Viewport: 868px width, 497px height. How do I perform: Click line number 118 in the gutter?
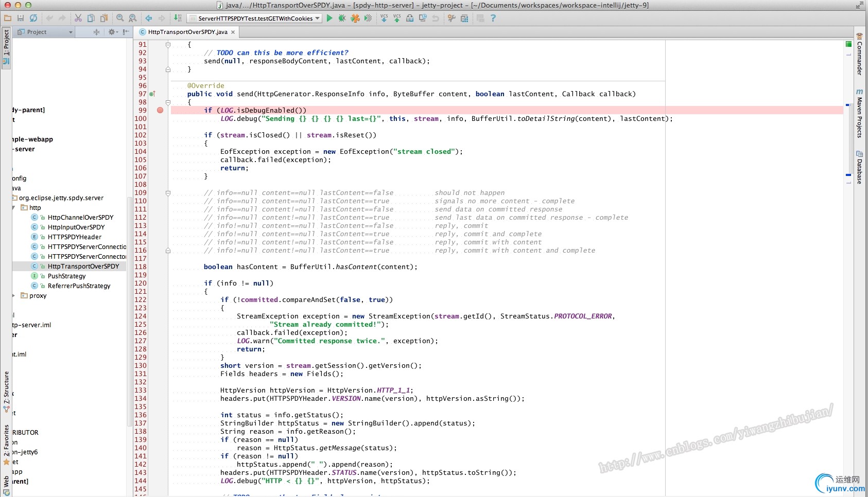tap(141, 267)
